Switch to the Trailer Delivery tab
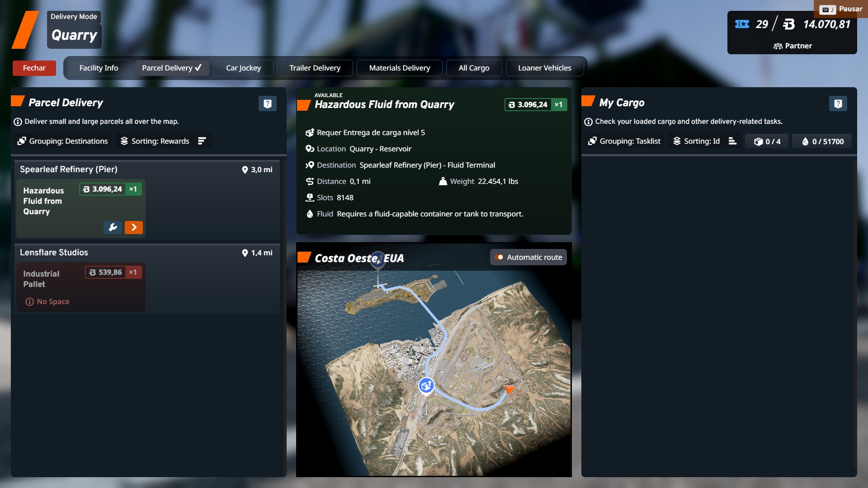868x488 pixels. tap(315, 68)
